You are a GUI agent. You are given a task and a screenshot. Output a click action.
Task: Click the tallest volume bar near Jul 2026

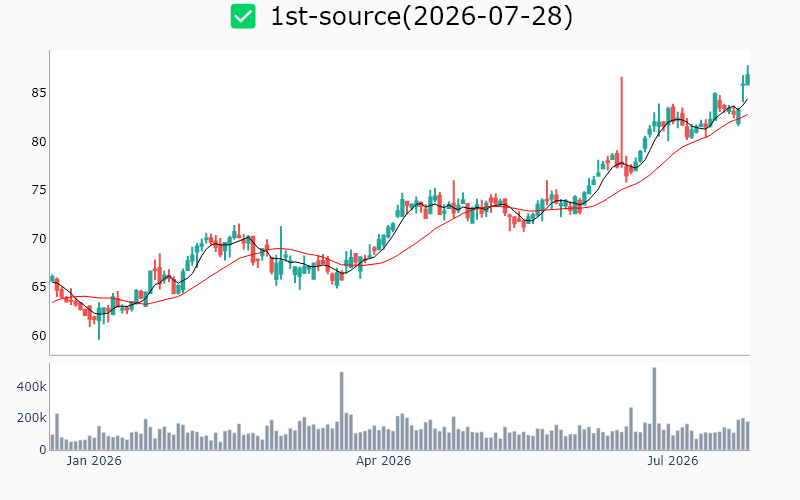(x=654, y=409)
